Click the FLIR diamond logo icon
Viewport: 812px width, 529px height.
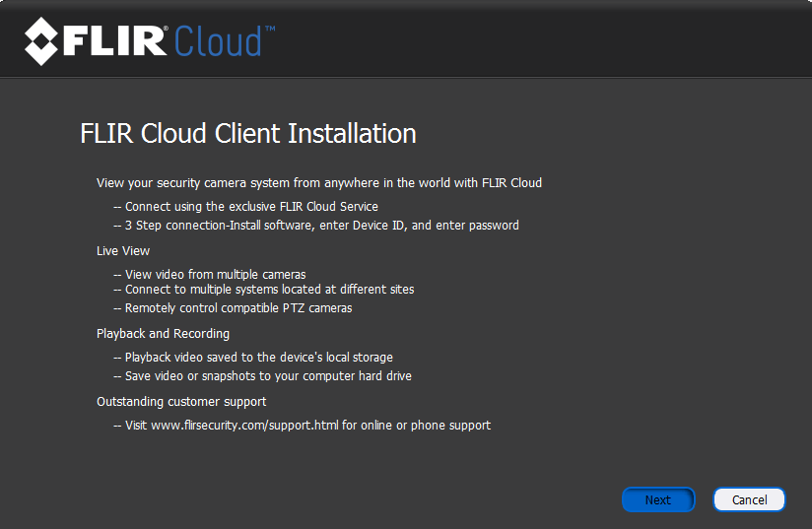pos(41,41)
